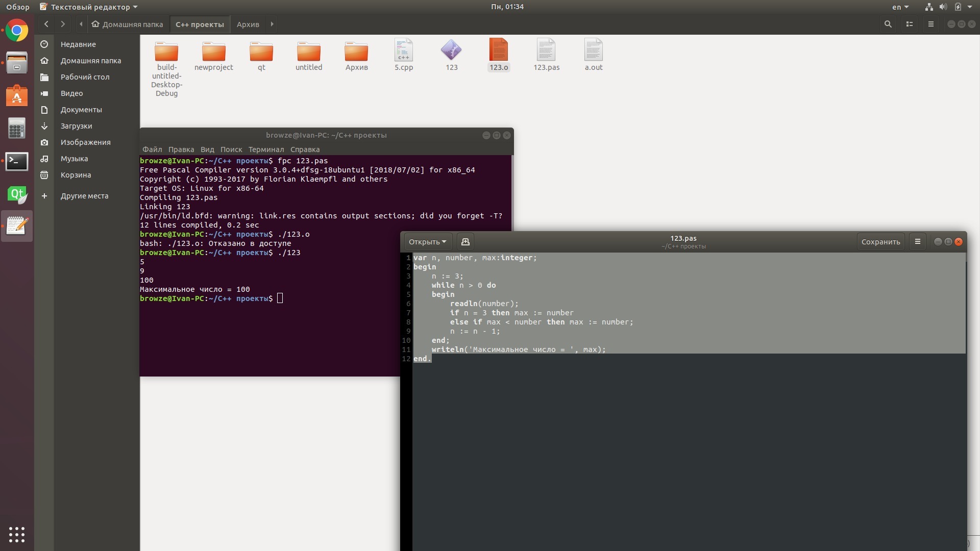Toggle list view icon in file manager
The width and height of the screenshot is (980, 551).
tap(910, 24)
